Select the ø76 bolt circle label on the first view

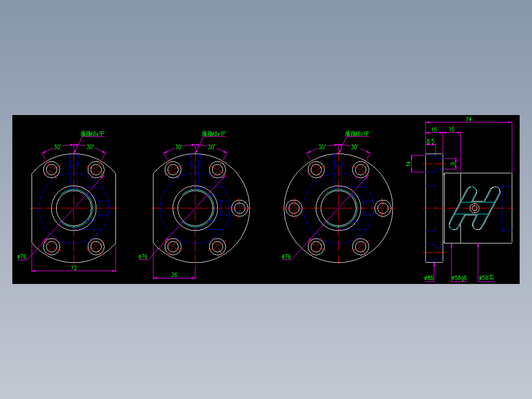click(x=21, y=257)
